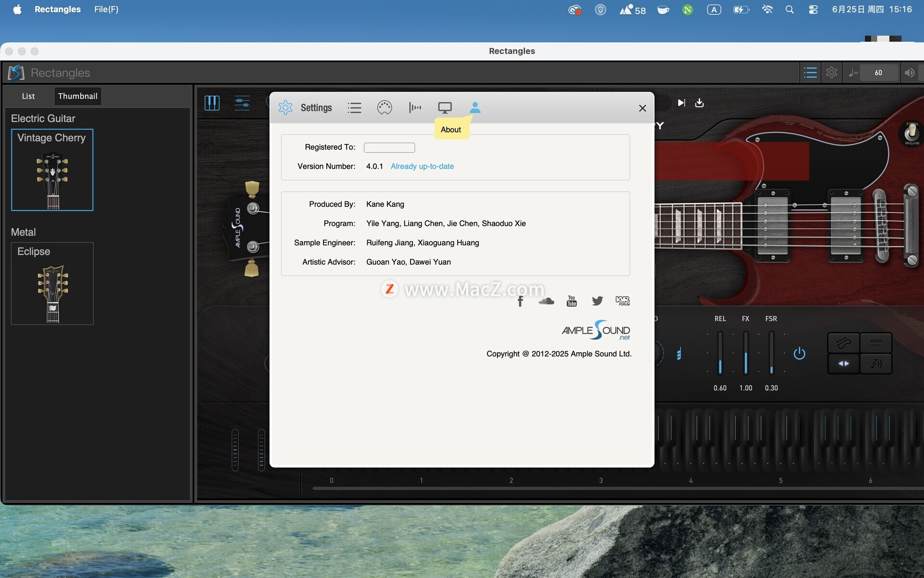This screenshot has width=924, height=578.
Task: Click the right vertical wheel strip
Action: pos(261,449)
